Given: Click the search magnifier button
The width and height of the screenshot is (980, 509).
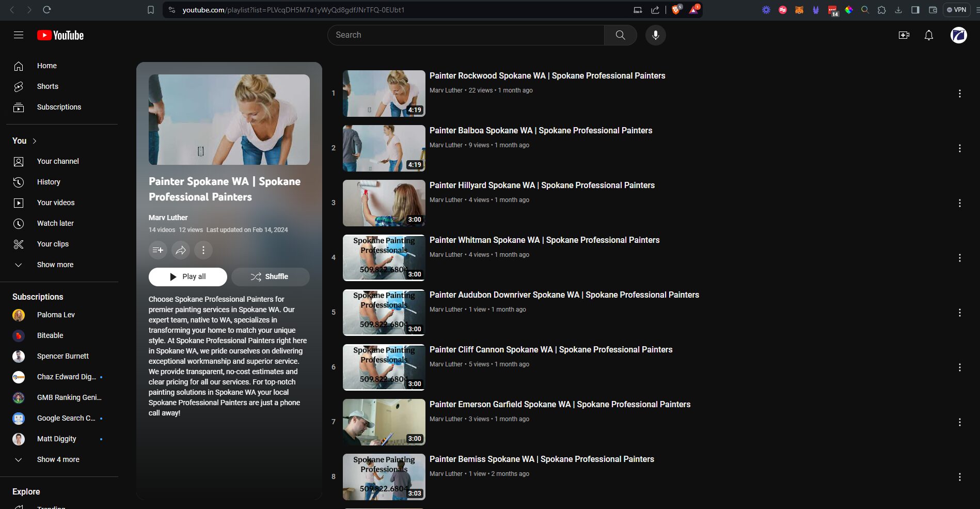Looking at the screenshot, I should click(620, 35).
